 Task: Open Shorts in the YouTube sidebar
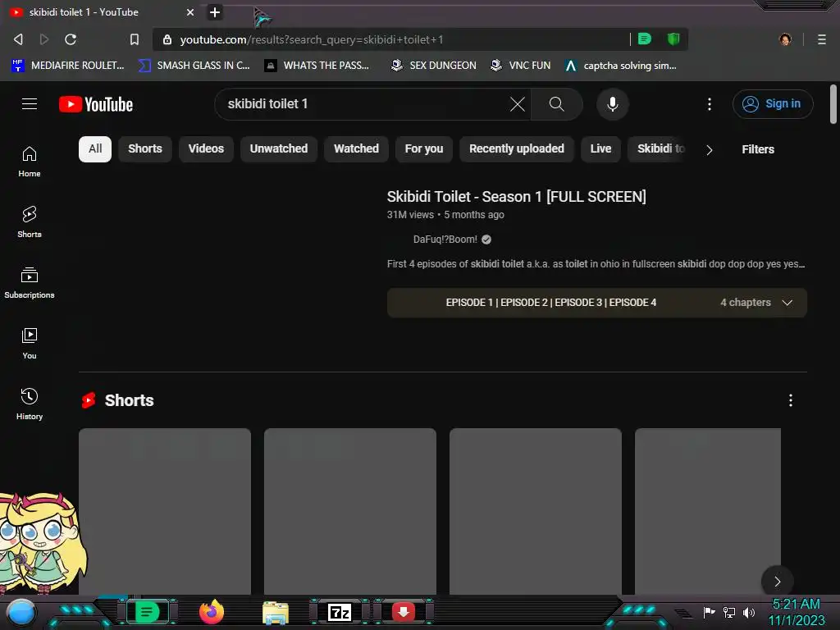click(30, 221)
